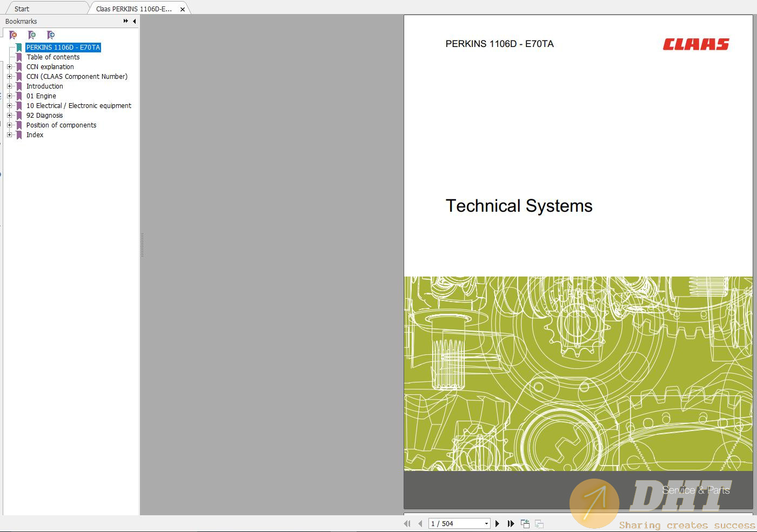This screenshot has width=757, height=532.
Task: Click the teal bookmark icon beside PERKINS 1106D
Action: tap(19, 48)
